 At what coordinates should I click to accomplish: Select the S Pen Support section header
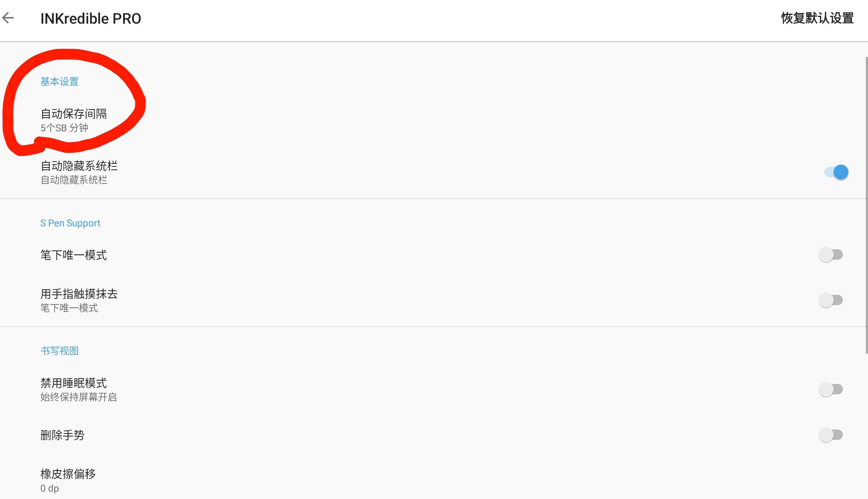click(x=70, y=223)
